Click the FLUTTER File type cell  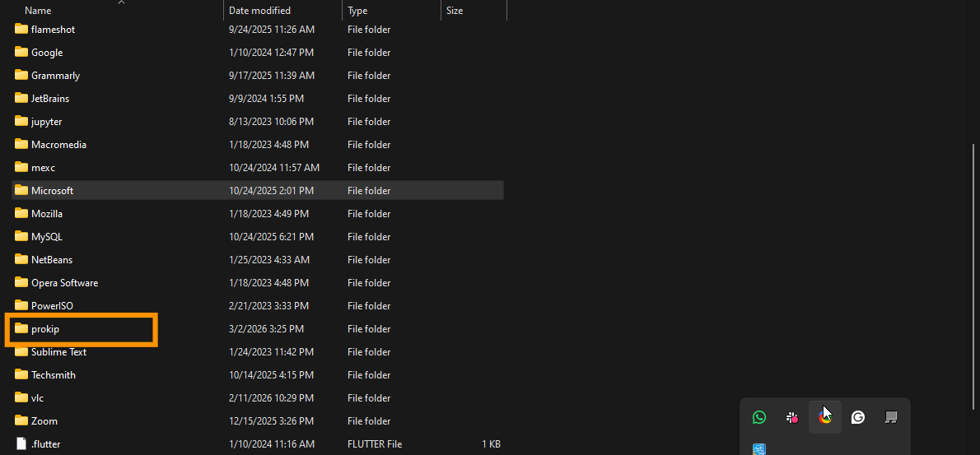point(375,444)
